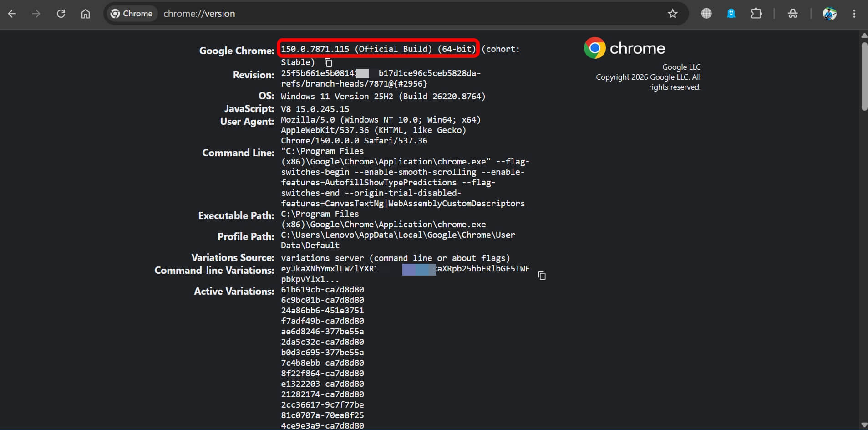Click the Executable Path label
Image resolution: width=868 pixels, height=430 pixels.
[x=236, y=215]
